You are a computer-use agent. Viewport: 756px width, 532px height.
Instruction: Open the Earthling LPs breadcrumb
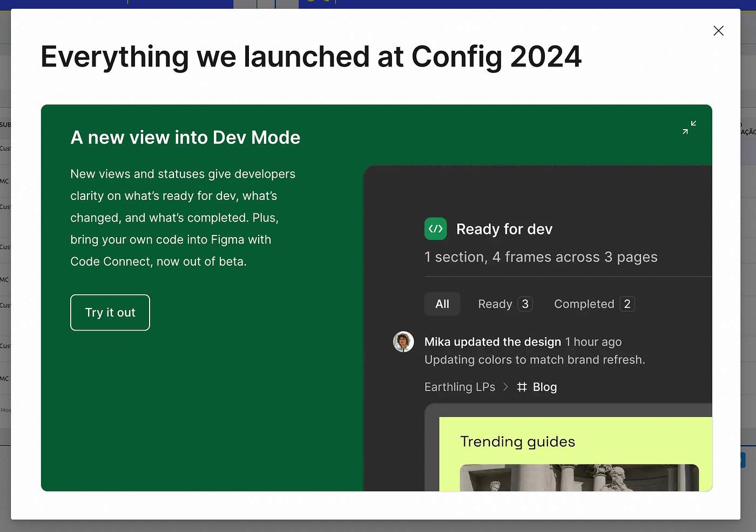coord(460,387)
